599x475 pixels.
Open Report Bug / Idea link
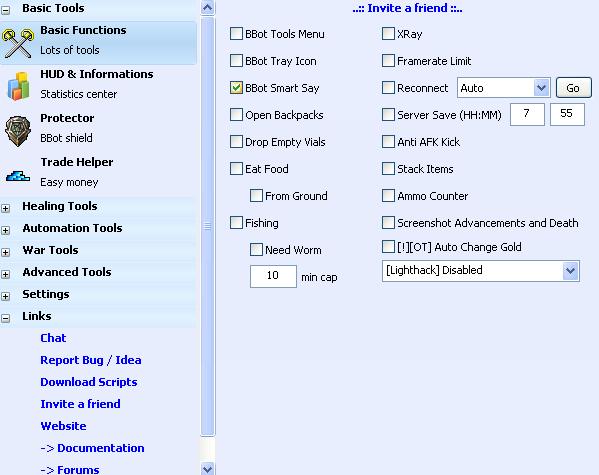[91, 360]
